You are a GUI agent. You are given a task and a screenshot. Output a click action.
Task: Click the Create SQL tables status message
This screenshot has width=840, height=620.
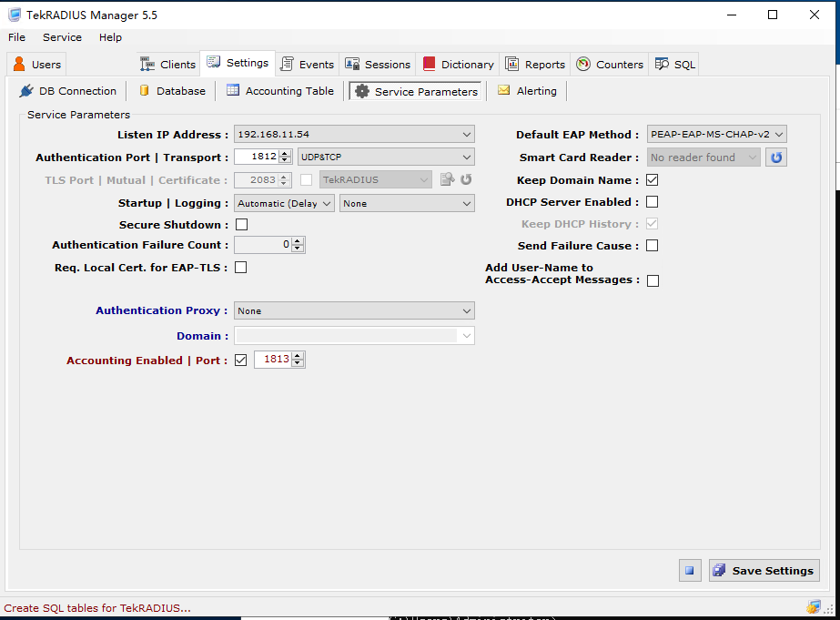[97, 608]
